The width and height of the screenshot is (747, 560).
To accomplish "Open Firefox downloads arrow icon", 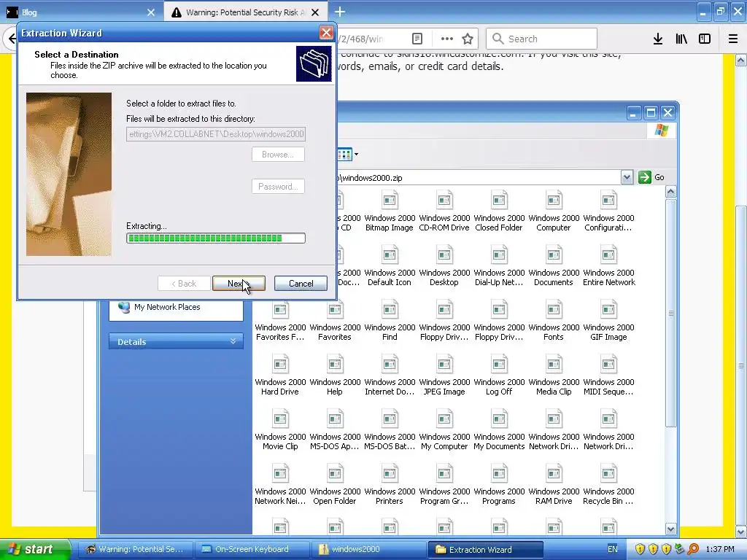I will tap(658, 39).
